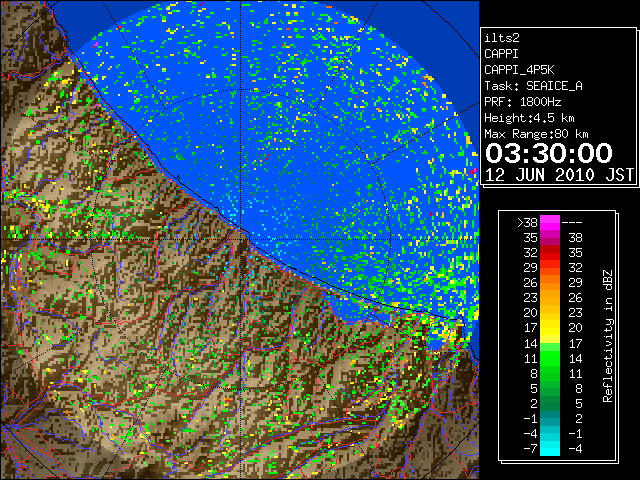Click the 'Reflectivity in dBZ' legend title
Screen dimensions: 640x480
(x=608, y=336)
